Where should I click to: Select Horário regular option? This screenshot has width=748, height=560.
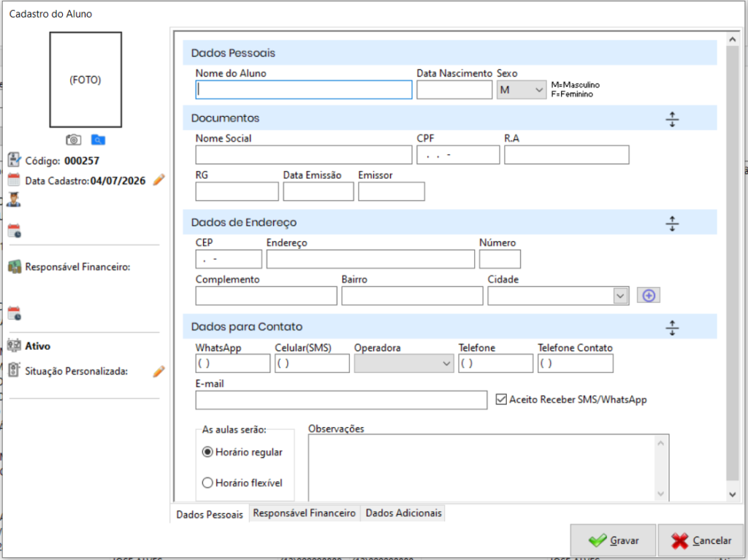[x=207, y=452]
